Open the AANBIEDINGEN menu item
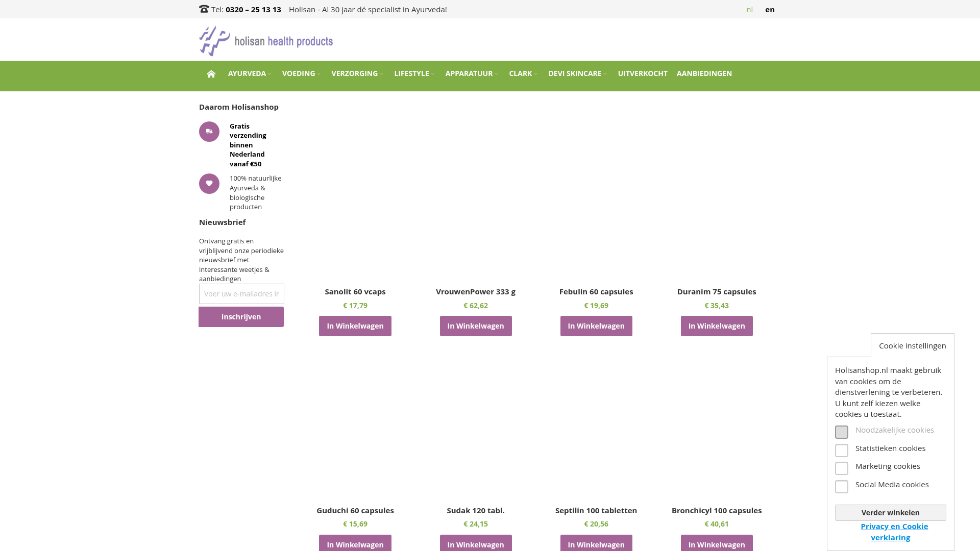Image resolution: width=980 pixels, height=551 pixels. point(704,73)
